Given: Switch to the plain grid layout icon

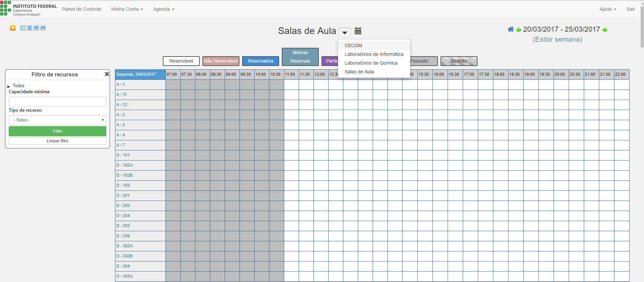Looking at the screenshot, I should (x=23, y=28).
